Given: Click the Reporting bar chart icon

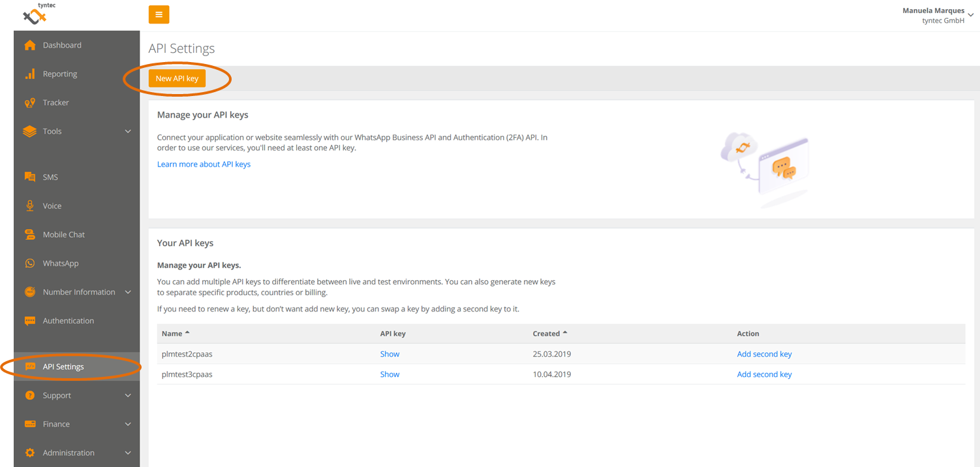Looking at the screenshot, I should pyautogui.click(x=30, y=74).
